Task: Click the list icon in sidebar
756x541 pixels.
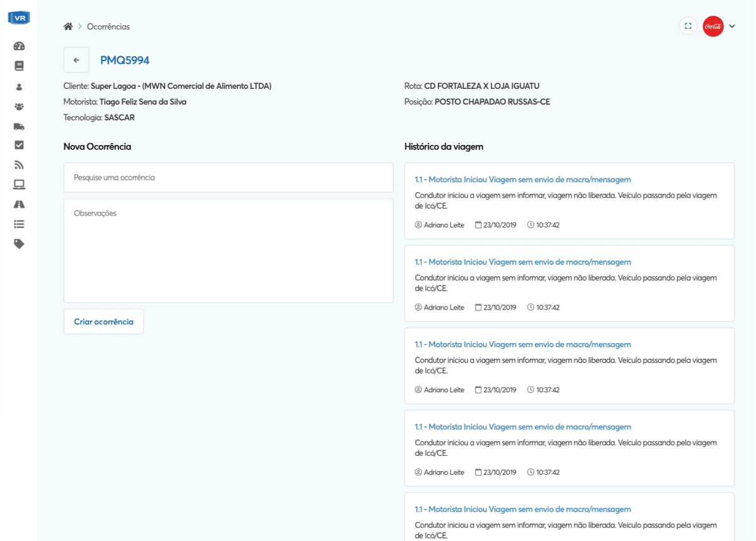Action: (19, 224)
